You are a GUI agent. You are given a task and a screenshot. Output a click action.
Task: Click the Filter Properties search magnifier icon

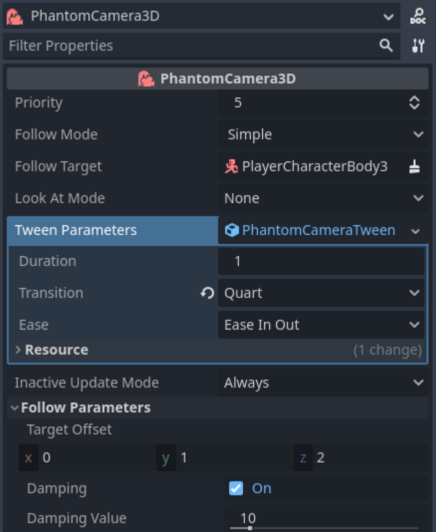(386, 45)
